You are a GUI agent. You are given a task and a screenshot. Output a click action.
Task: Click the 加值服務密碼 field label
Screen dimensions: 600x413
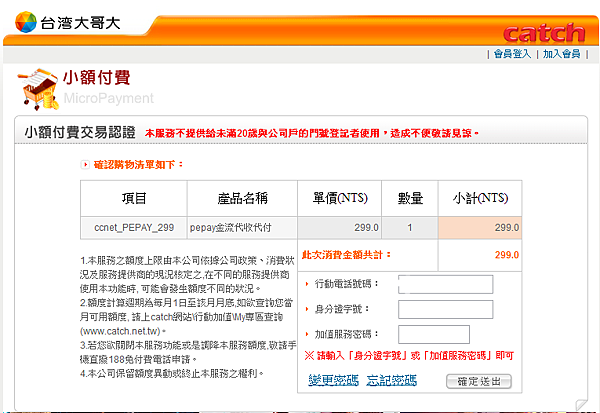tap(346, 334)
